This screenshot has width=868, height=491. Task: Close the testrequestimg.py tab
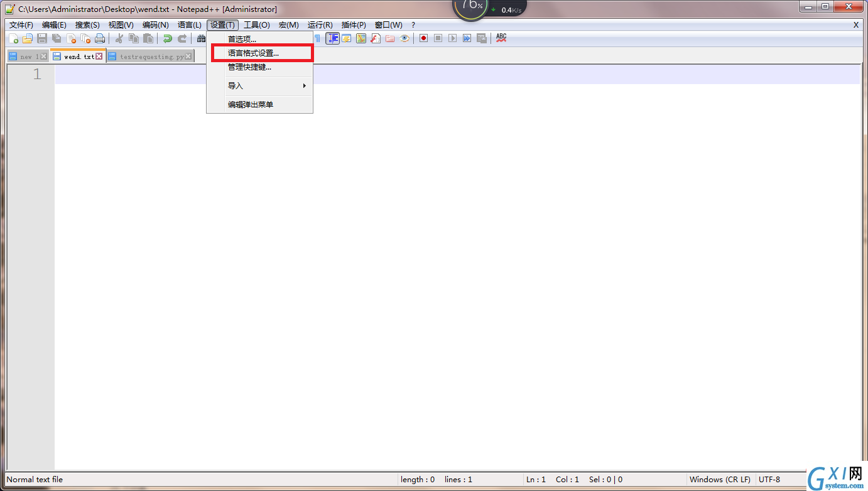click(x=188, y=57)
